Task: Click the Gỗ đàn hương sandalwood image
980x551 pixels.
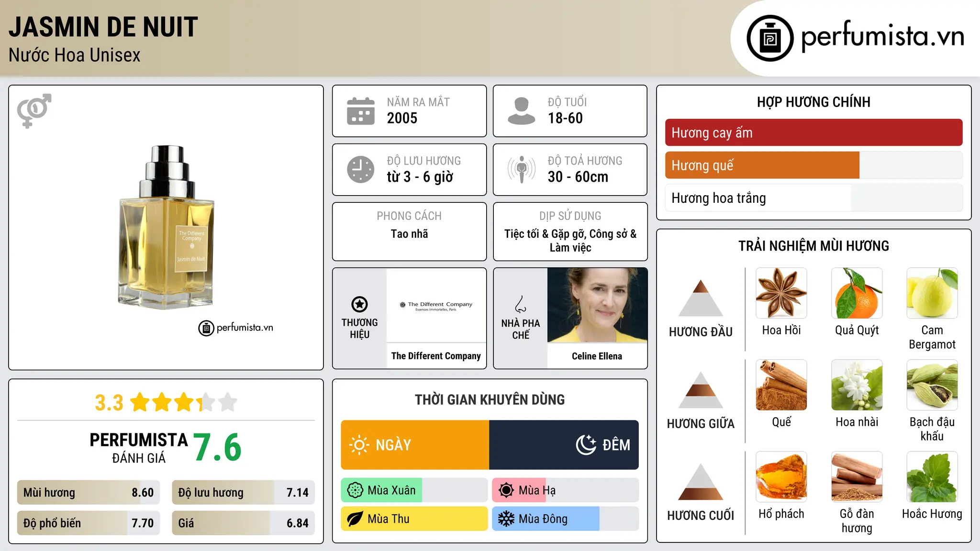Action: point(857,477)
